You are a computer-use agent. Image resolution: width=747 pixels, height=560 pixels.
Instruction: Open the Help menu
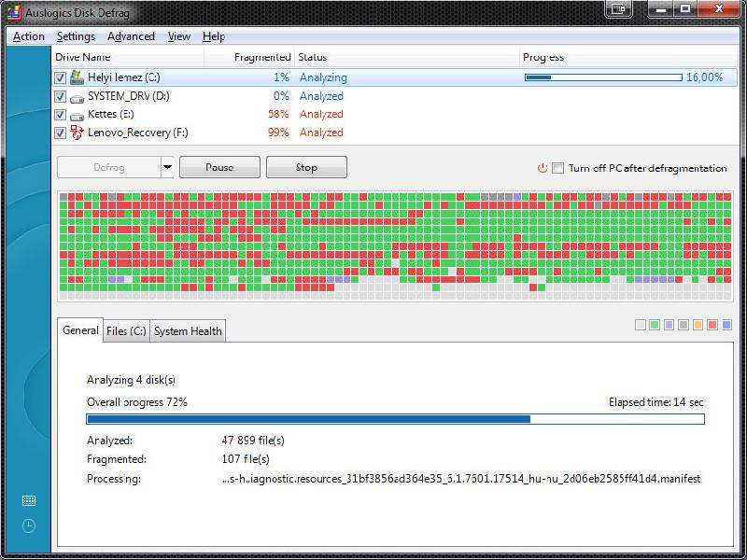click(x=214, y=36)
